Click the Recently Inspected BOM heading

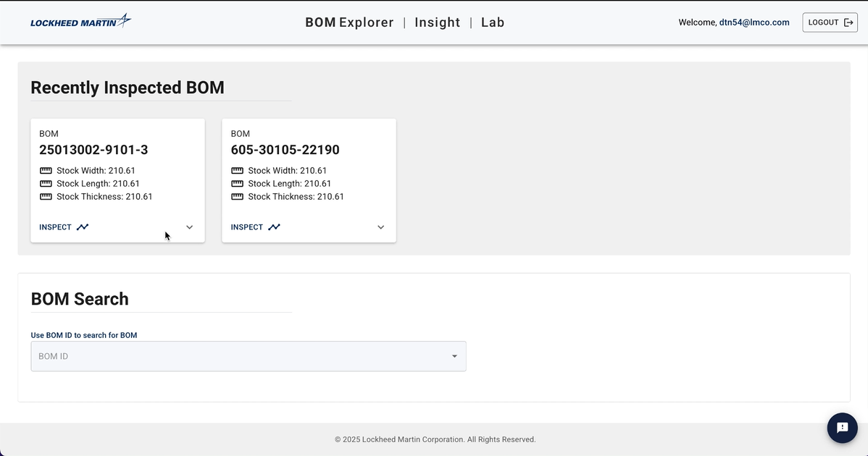(128, 88)
